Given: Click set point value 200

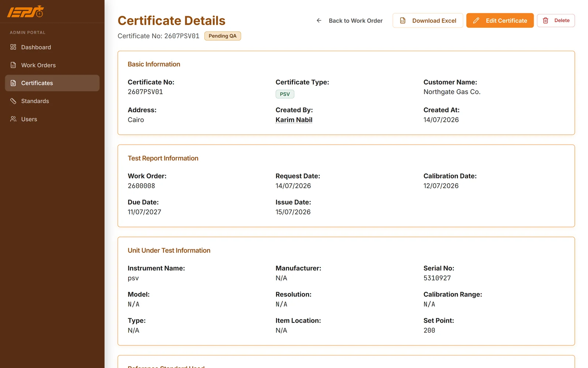Looking at the screenshot, I should pos(429,330).
